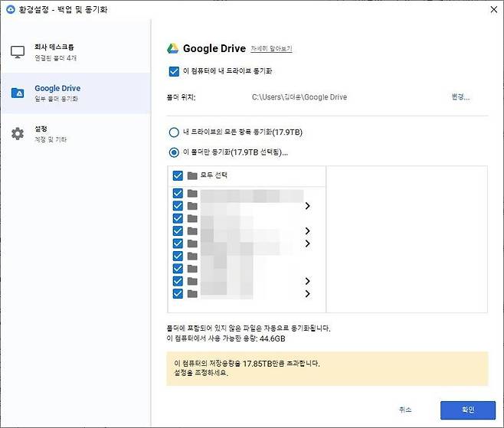This screenshot has height=428, width=504.
Task: Expand the fourth folder row's chevron arrow
Action: tap(308, 231)
